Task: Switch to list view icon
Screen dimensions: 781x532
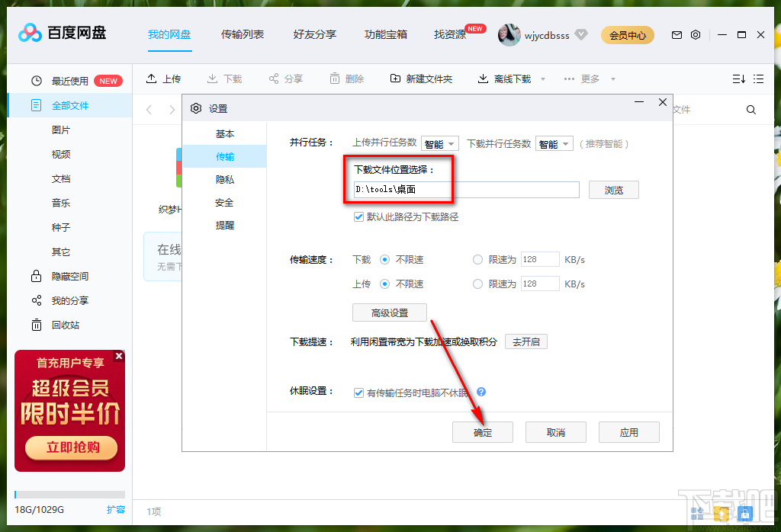Action: click(759, 79)
